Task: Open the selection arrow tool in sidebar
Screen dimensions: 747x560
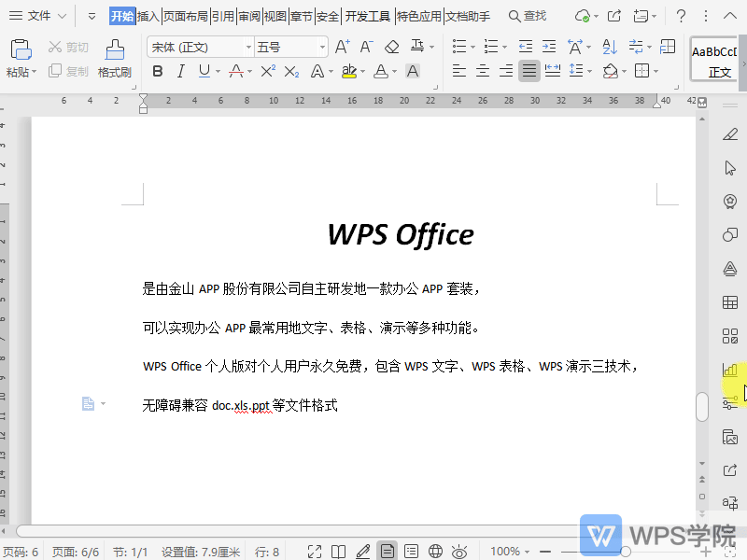Action: [730, 168]
